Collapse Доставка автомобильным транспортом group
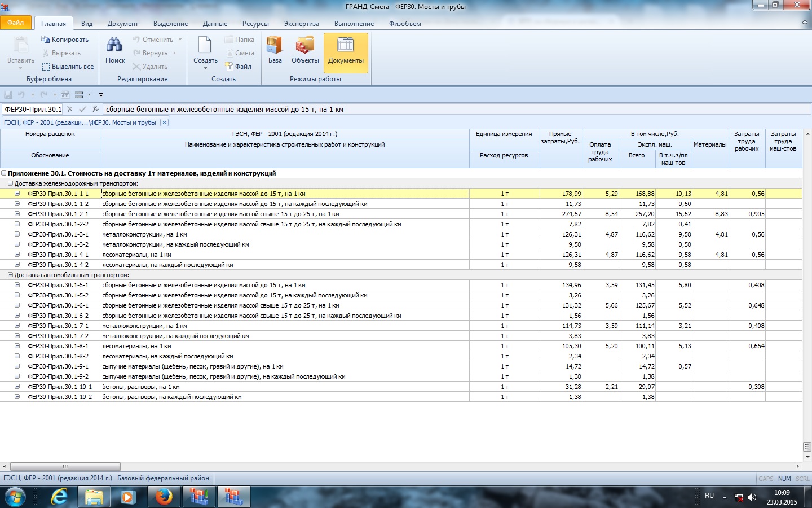The width and height of the screenshot is (812, 508). click(10, 275)
